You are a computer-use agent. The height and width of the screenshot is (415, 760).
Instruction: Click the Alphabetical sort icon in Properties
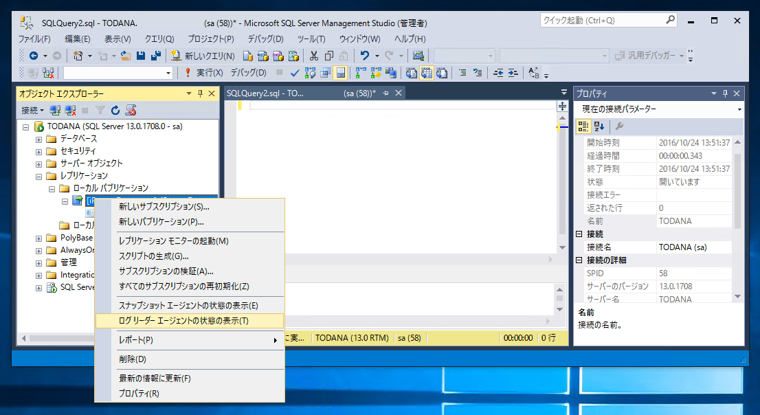[x=599, y=127]
